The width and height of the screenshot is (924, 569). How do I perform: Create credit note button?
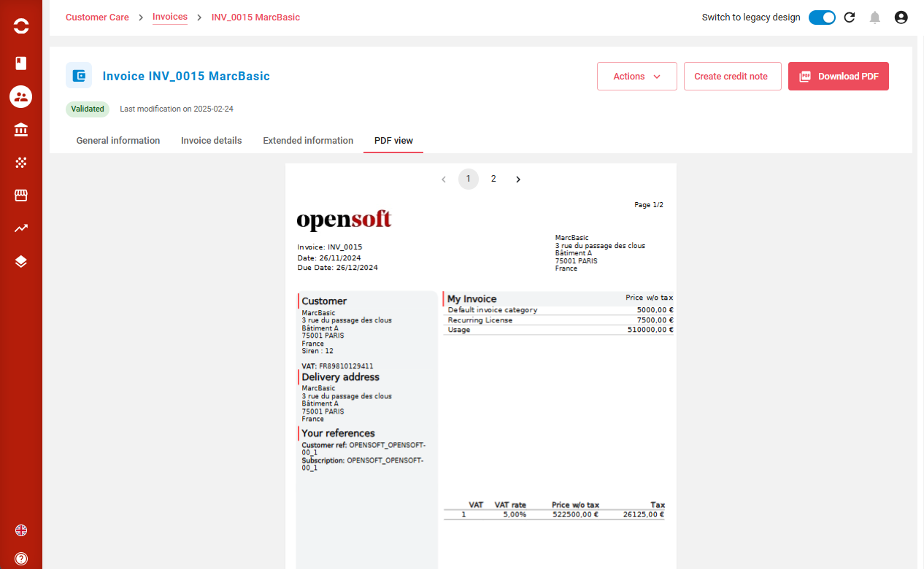click(733, 77)
